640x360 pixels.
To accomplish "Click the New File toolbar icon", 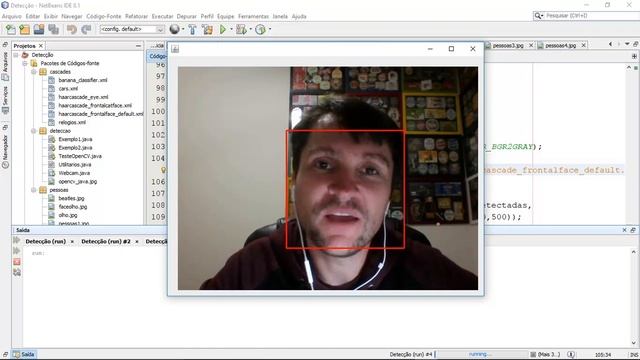I will pos(11,29).
